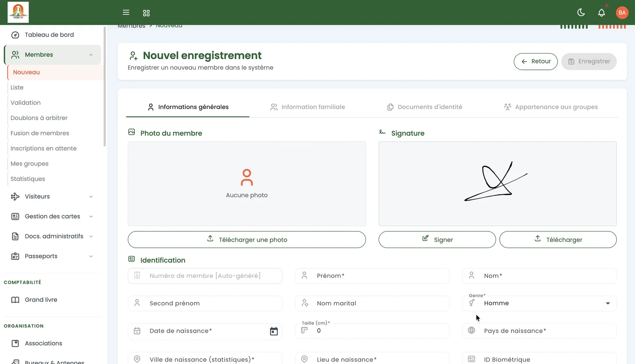Click the YORI ID logo

(x=18, y=12)
